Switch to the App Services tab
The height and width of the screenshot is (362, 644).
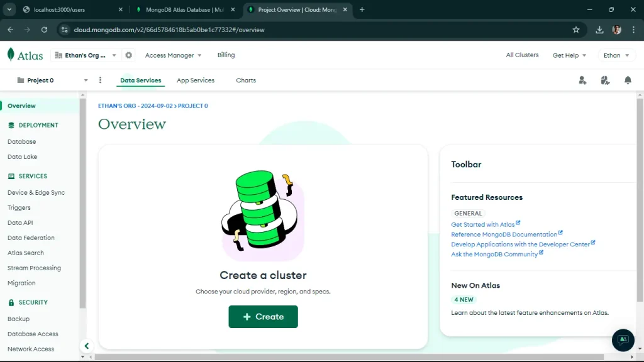coord(196,80)
